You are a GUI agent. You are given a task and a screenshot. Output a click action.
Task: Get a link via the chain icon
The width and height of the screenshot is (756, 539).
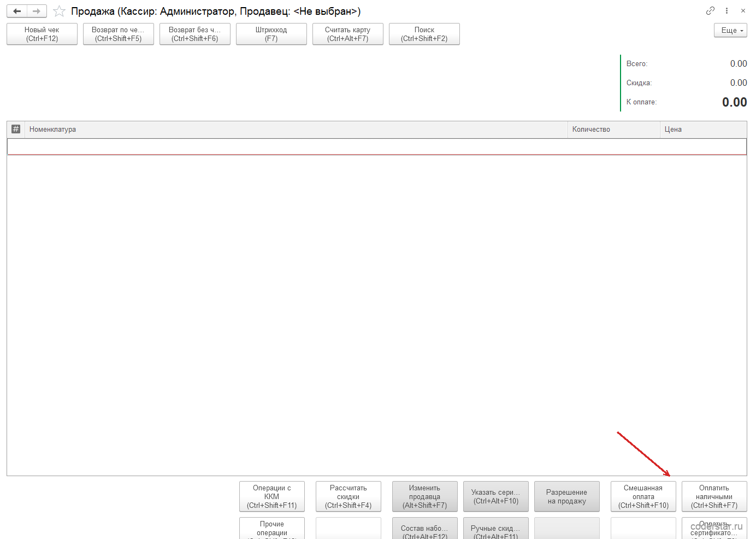point(710,10)
